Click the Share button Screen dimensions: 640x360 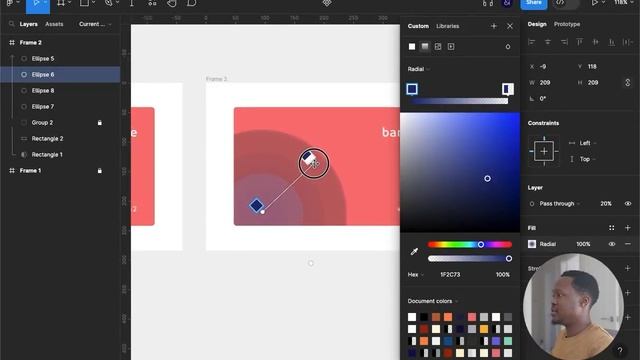(533, 3)
